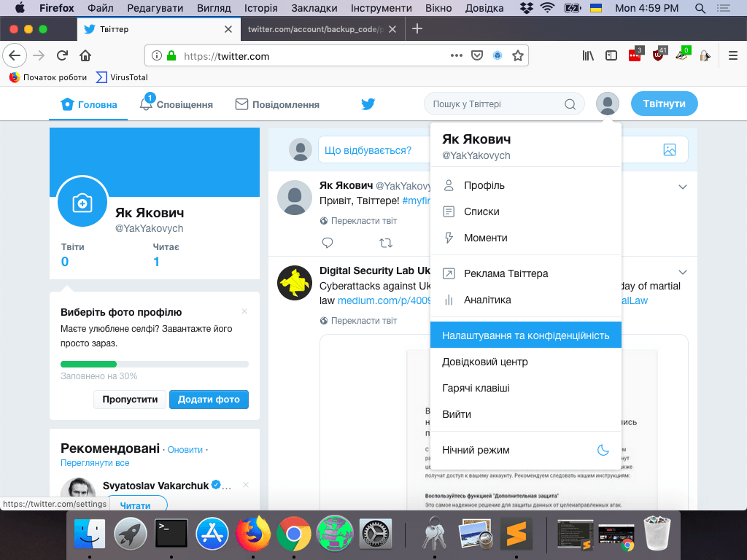Click Firefox home button in toolbar

click(85, 55)
